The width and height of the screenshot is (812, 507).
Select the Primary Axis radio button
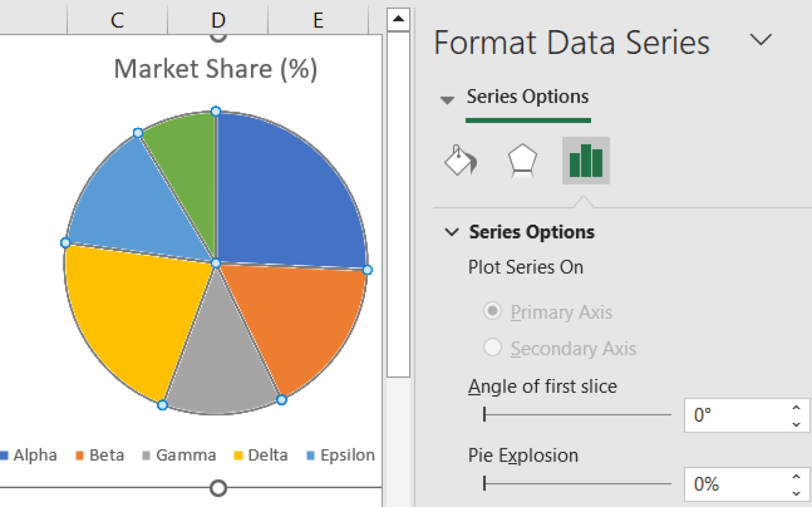(x=492, y=311)
